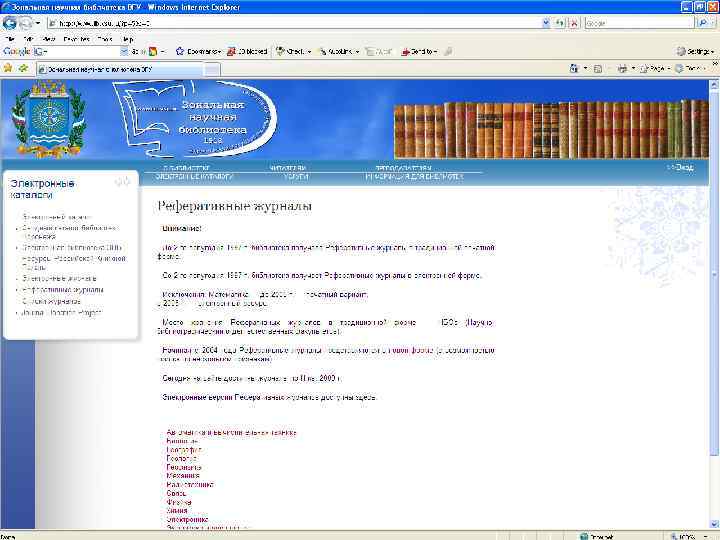Click the red Stop loading icon
Screen dimensions: 720x540
[574, 23]
